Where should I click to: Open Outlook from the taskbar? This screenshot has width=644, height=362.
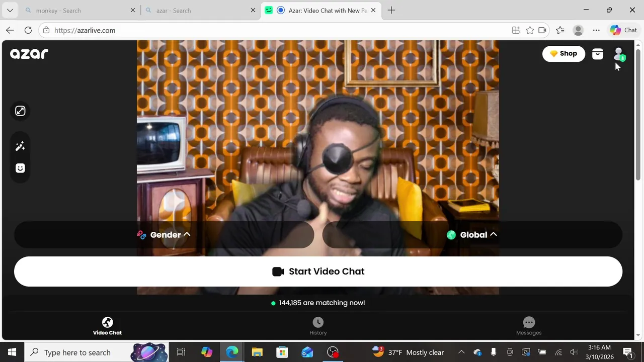tap(307, 352)
